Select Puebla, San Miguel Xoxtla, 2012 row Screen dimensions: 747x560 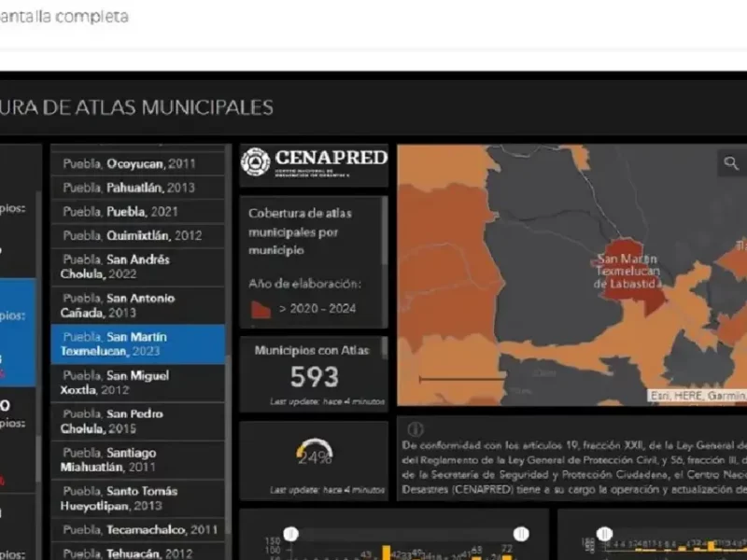tap(137, 383)
